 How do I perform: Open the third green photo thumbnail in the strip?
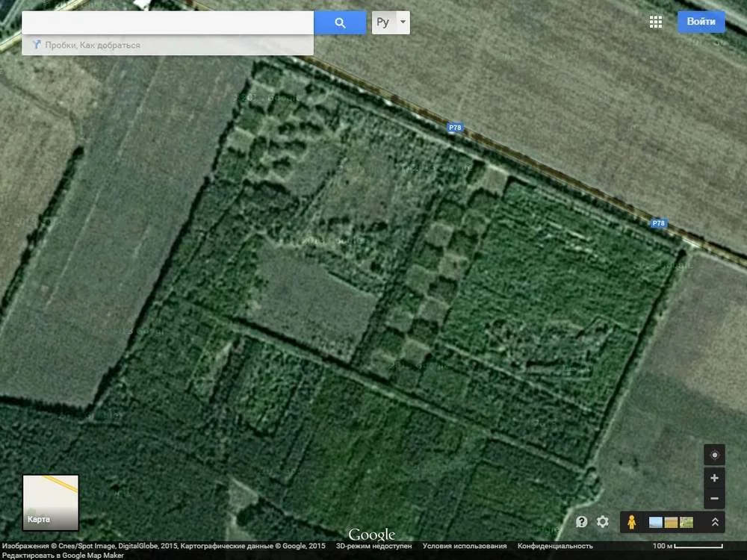(x=686, y=523)
